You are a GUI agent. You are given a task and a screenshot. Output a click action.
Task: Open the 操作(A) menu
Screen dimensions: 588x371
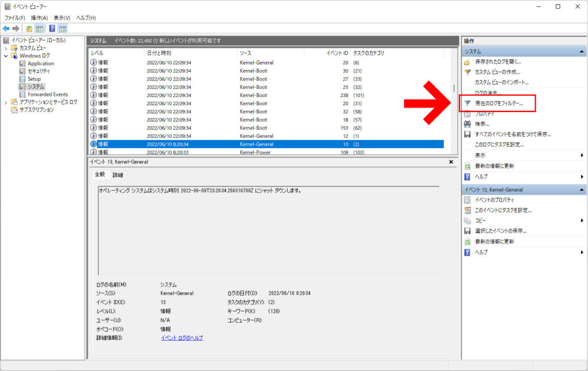point(40,18)
